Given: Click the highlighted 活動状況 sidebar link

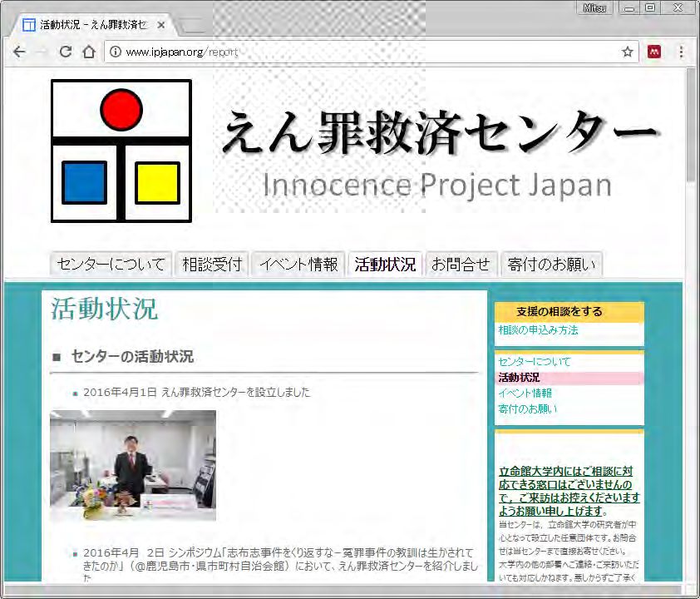Looking at the screenshot, I should tap(519, 378).
